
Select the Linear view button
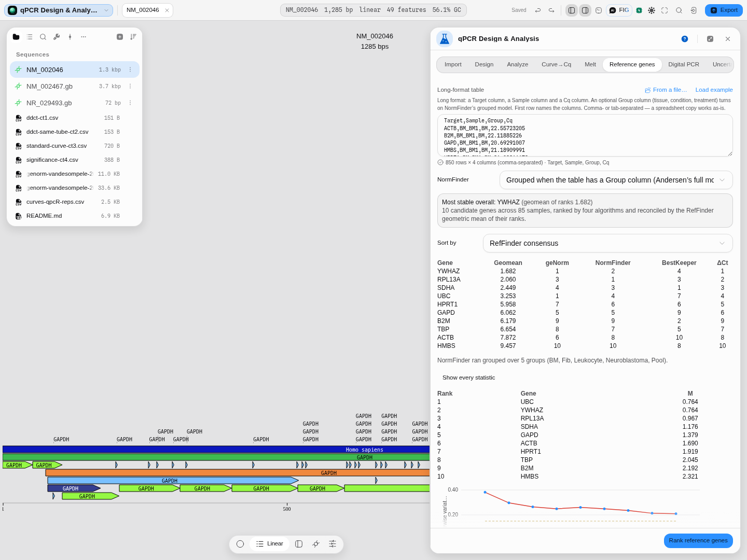(270, 544)
